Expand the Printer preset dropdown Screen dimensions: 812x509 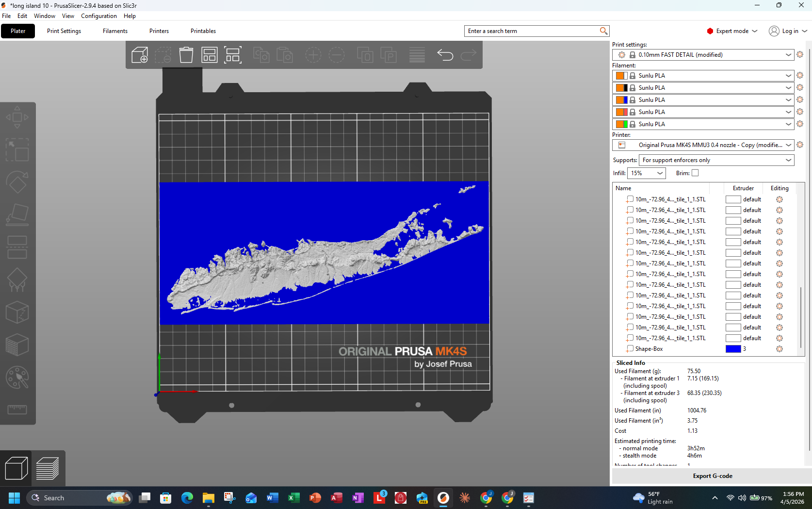(788, 145)
